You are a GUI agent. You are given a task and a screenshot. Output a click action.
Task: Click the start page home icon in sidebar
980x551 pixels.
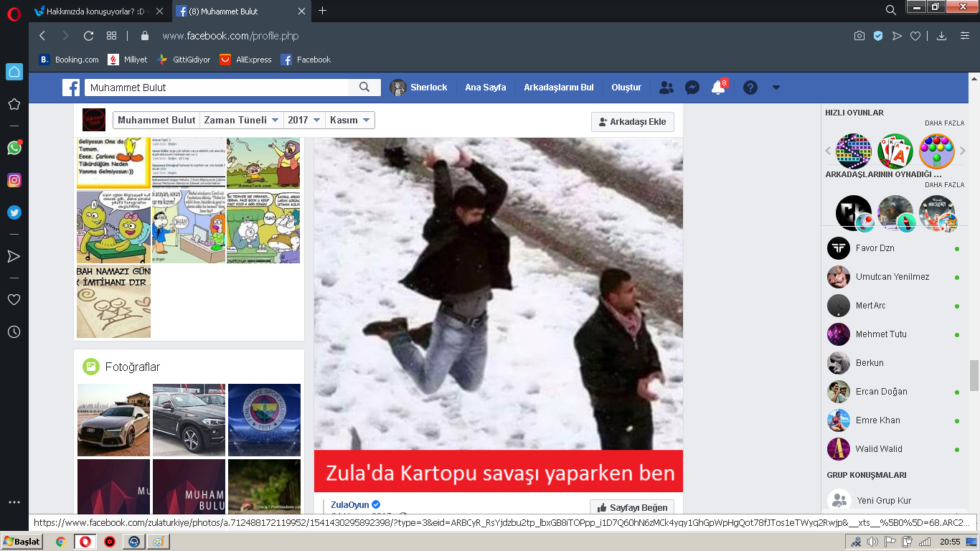coord(14,72)
